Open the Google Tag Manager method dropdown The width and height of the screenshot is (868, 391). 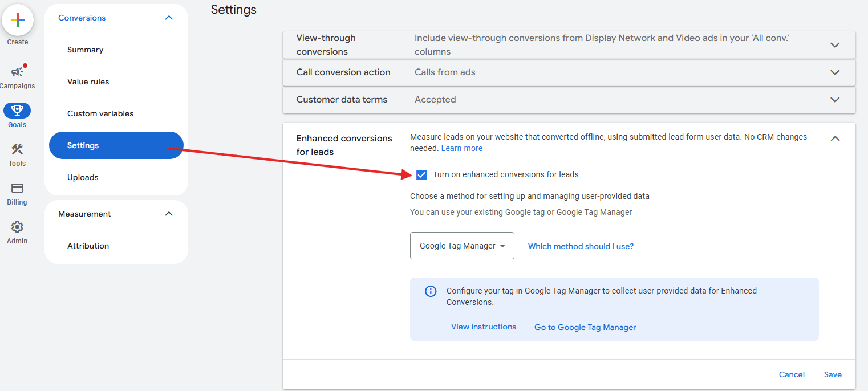(462, 246)
